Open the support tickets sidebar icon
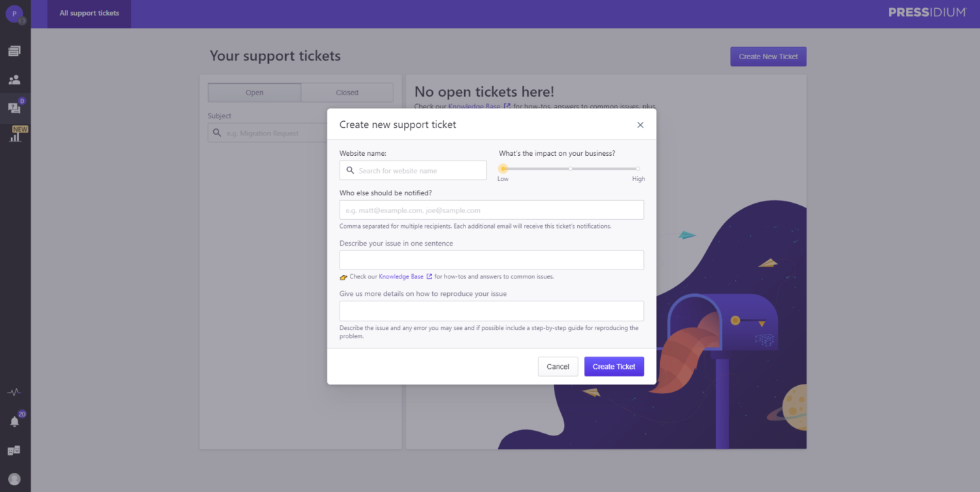 pyautogui.click(x=14, y=108)
